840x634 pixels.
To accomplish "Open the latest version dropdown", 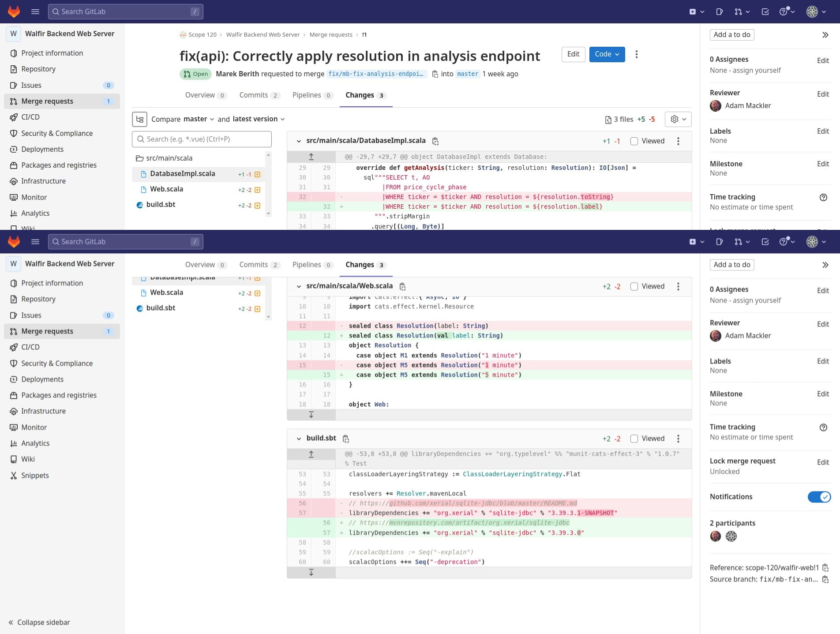I will coord(259,119).
